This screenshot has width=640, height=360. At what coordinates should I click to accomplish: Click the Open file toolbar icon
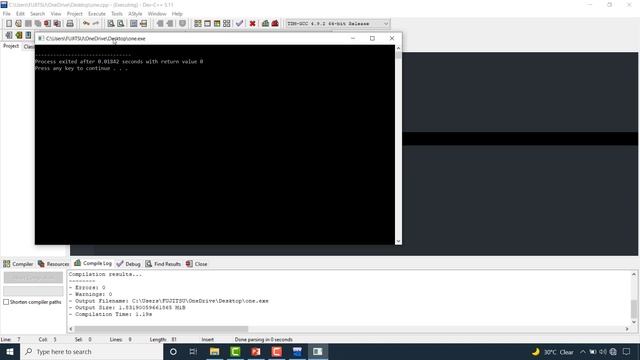coord(18,24)
